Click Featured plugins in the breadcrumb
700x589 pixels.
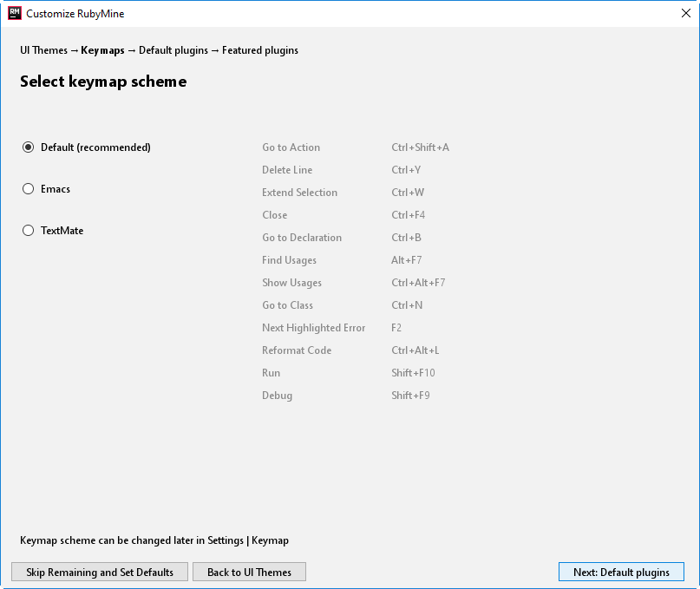260,50
